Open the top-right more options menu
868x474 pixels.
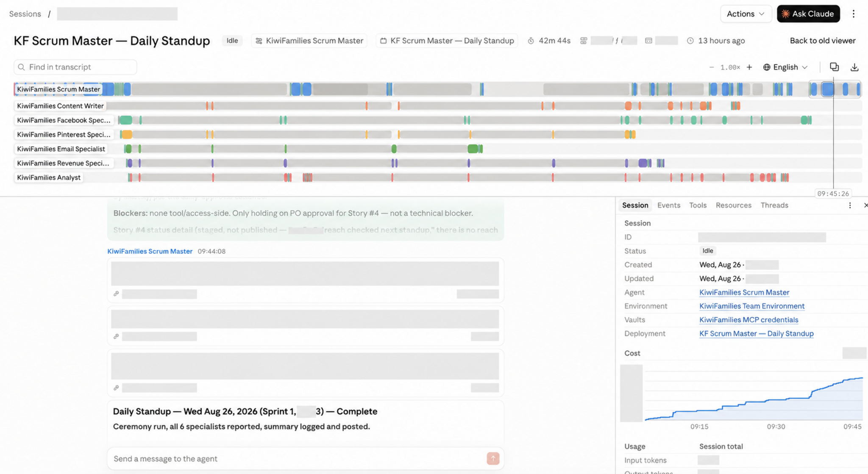854,14
